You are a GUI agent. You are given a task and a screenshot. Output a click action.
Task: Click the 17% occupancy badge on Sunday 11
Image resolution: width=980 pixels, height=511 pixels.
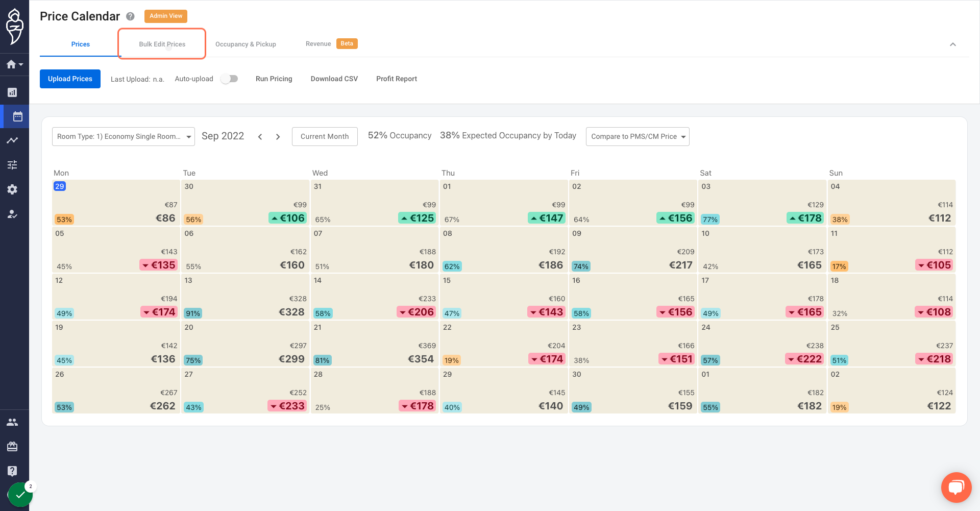tap(839, 266)
